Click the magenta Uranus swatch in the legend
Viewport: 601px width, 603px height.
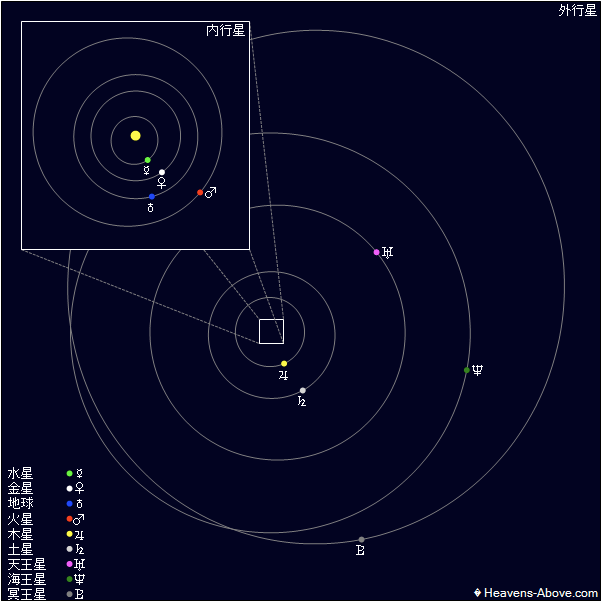point(70,564)
